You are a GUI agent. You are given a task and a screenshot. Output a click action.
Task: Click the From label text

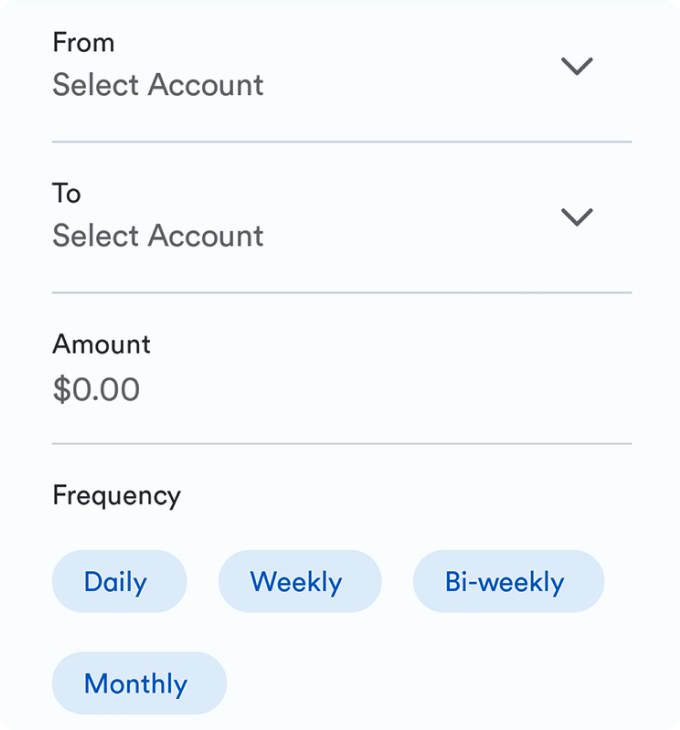point(83,42)
